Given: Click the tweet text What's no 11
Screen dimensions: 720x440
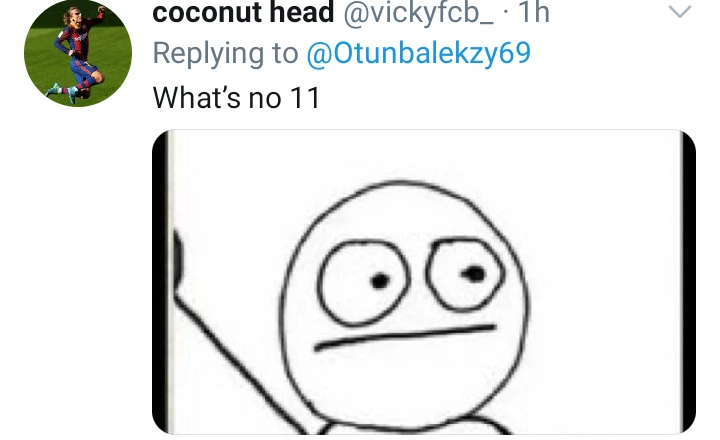Looking at the screenshot, I should [x=236, y=97].
